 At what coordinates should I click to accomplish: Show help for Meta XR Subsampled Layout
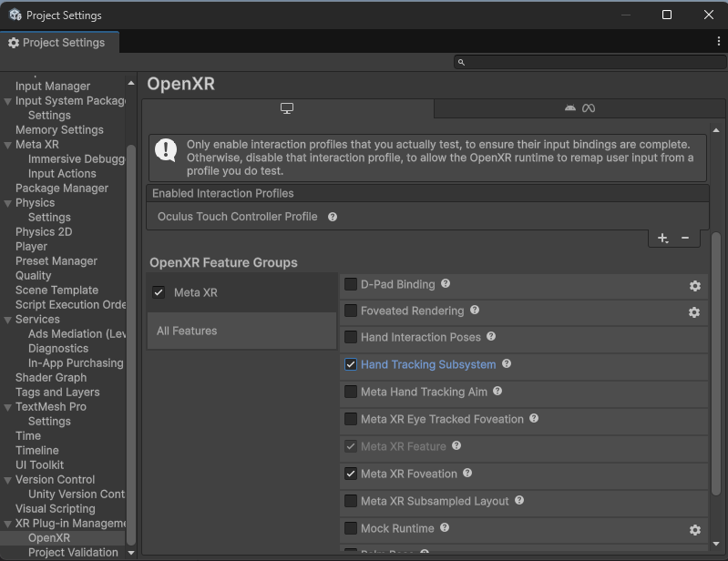519,500
